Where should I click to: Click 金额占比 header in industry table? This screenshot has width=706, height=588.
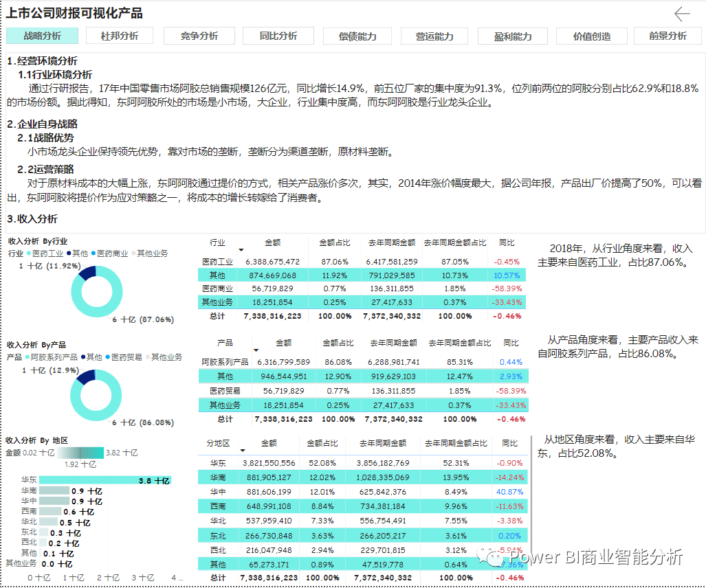(335, 242)
